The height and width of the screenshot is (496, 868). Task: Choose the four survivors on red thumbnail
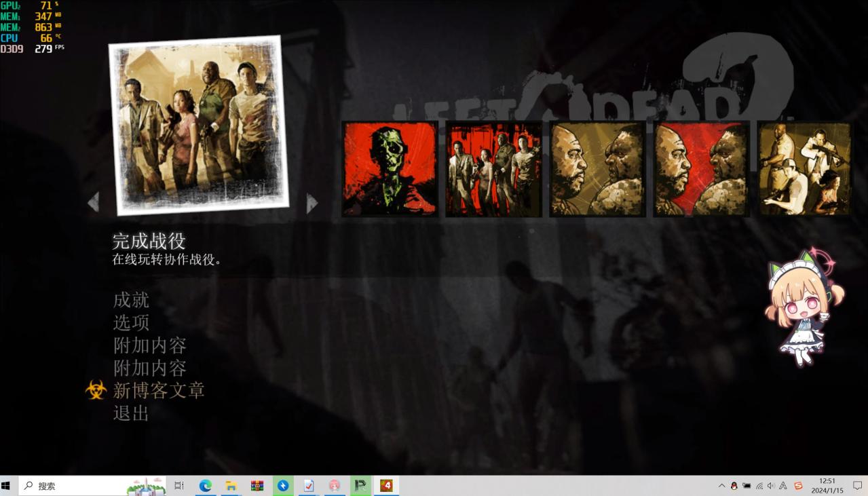(x=493, y=169)
